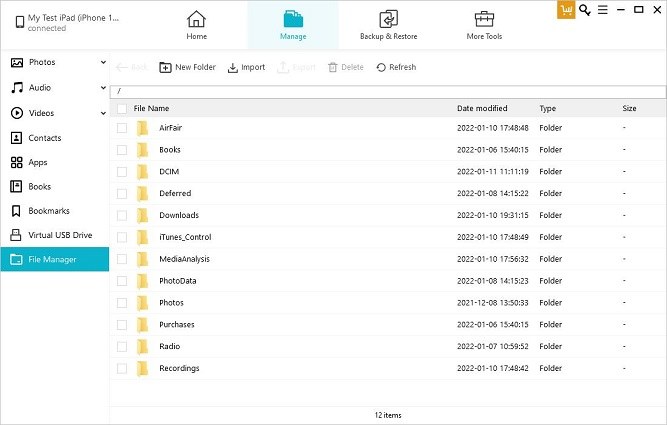Click date 2022-01-07 10:59:52 for Radio
This screenshot has height=425, width=667.
coord(493,346)
